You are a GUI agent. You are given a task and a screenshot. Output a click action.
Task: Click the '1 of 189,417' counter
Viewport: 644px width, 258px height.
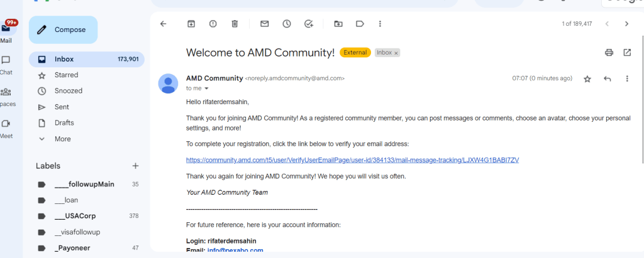[577, 24]
